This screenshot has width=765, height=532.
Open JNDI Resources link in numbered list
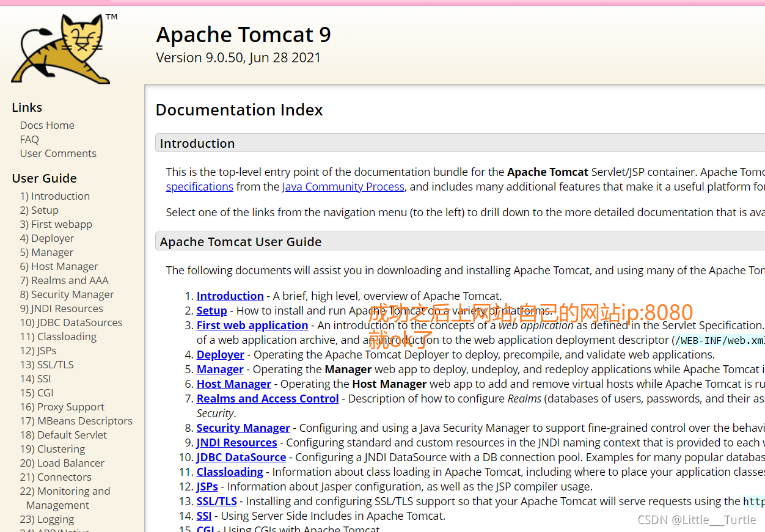(237, 442)
